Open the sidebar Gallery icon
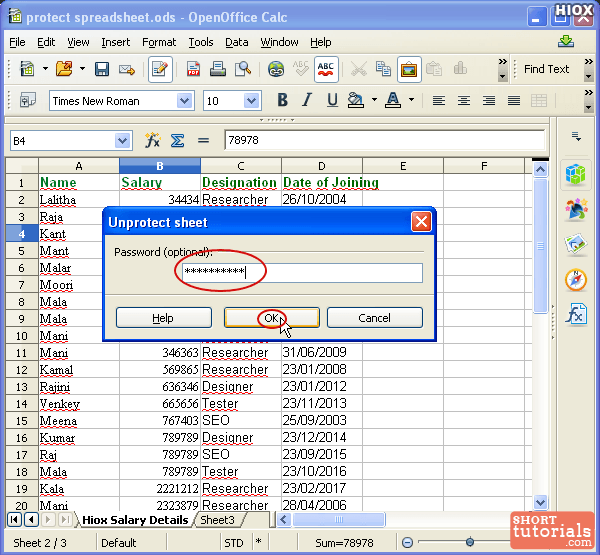 576,244
